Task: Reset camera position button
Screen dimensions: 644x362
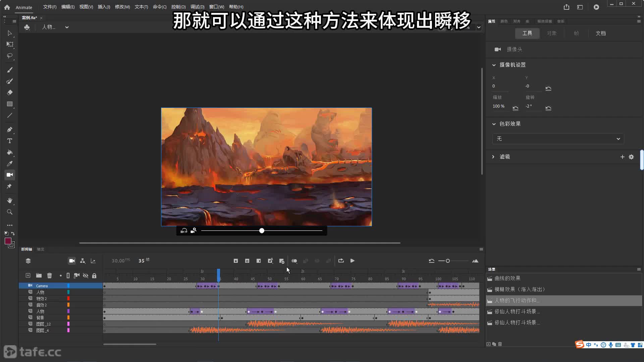Action: [548, 88]
